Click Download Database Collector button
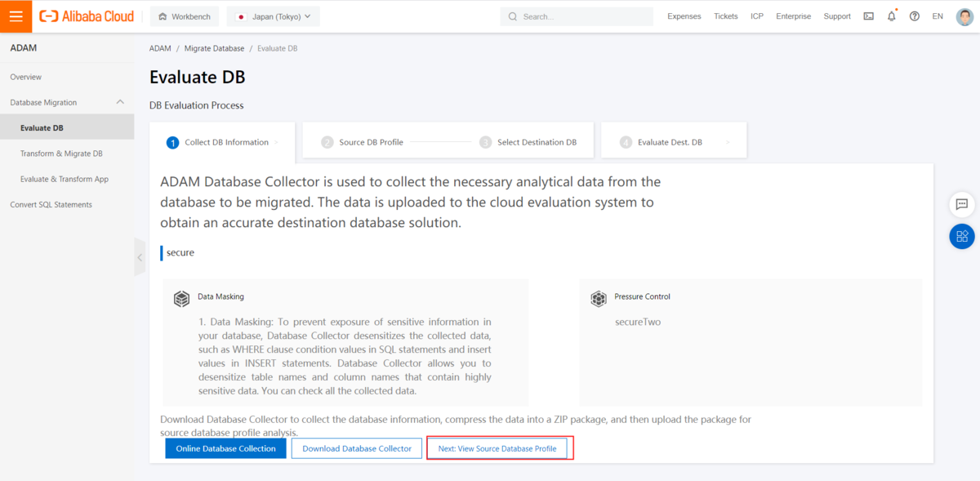 (357, 448)
